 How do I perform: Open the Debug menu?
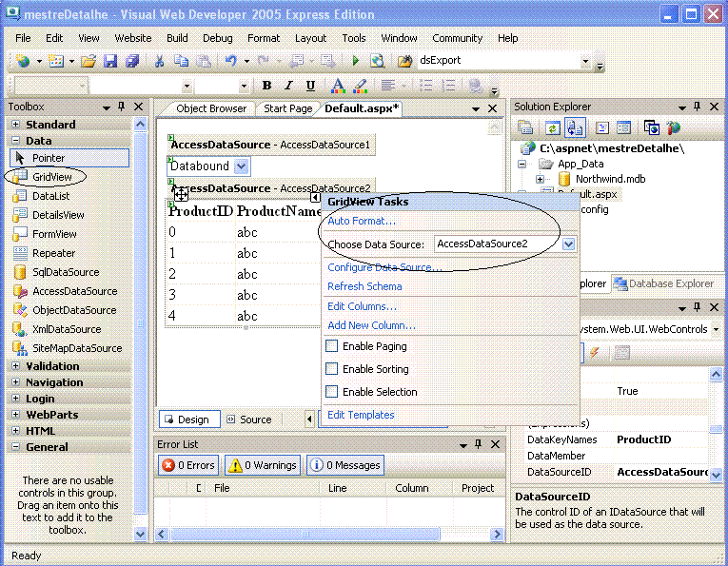coord(218,38)
